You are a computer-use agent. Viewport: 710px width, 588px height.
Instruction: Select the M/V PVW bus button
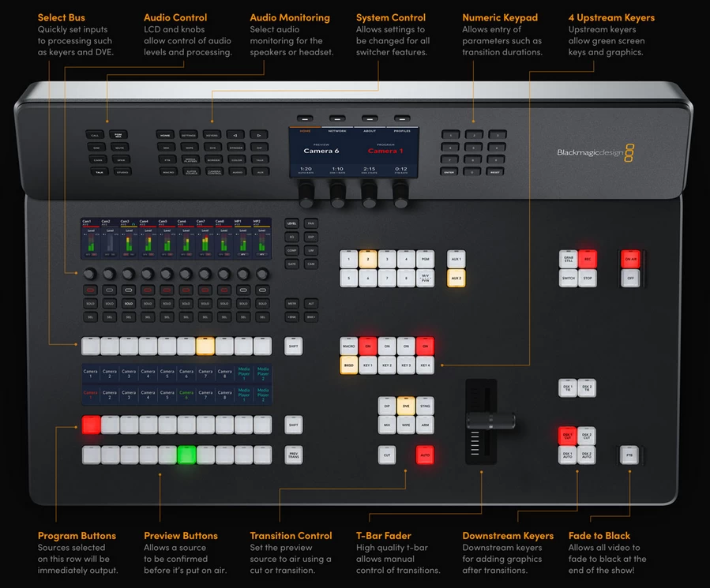pos(426,278)
